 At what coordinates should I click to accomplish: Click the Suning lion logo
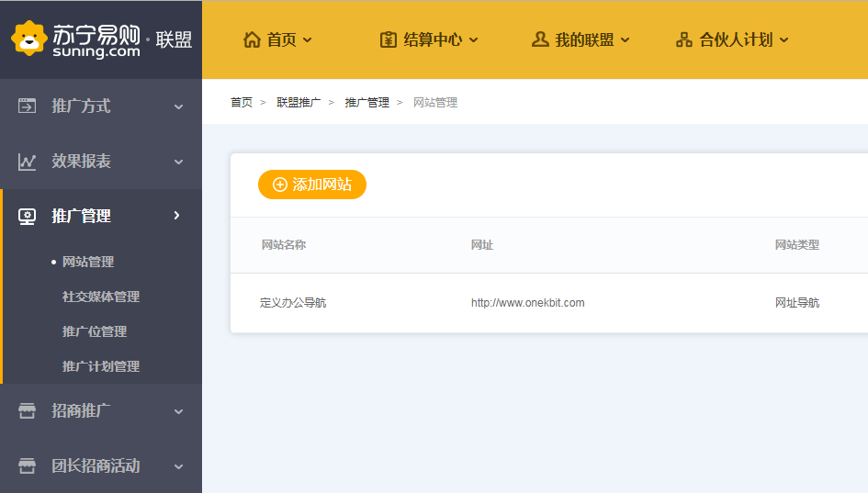coord(28,39)
